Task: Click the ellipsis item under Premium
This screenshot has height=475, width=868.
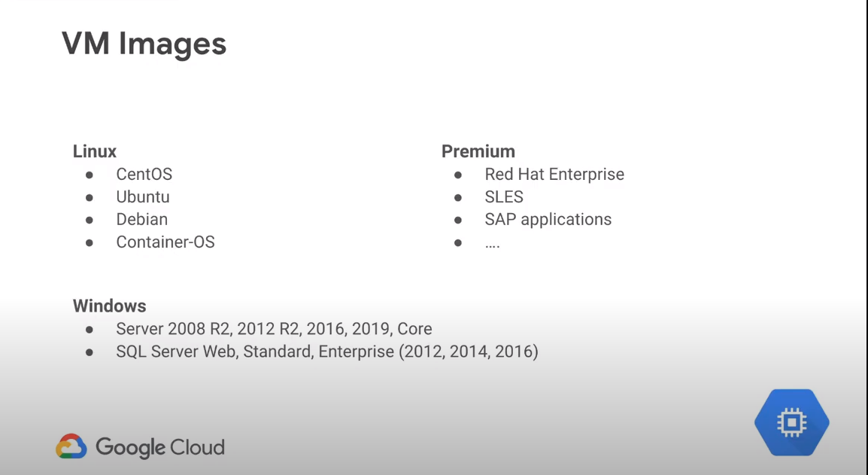Action: coord(492,243)
